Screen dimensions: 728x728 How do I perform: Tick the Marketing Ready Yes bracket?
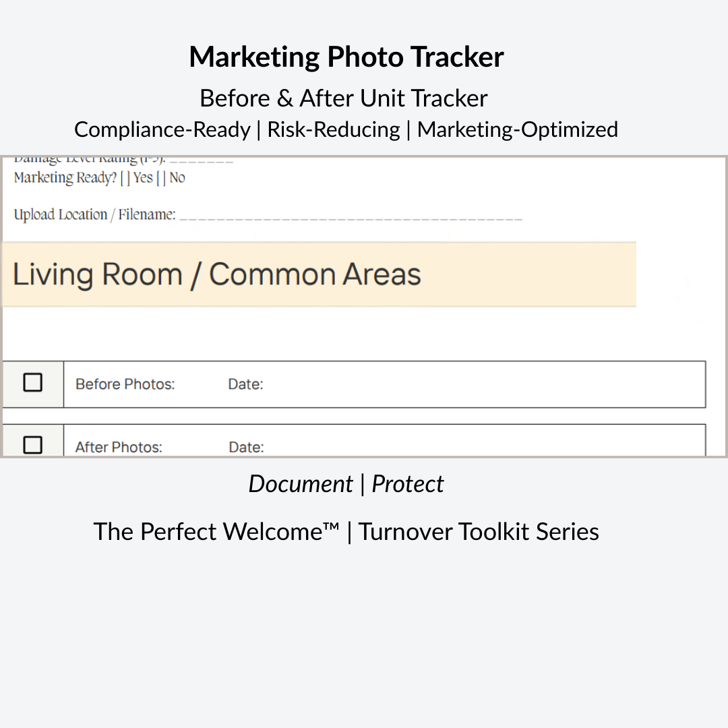tap(125, 178)
